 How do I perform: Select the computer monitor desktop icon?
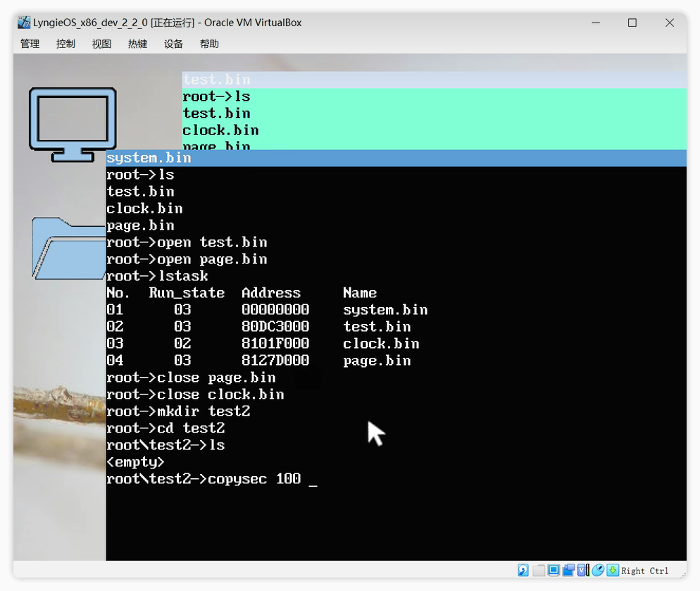(73, 122)
